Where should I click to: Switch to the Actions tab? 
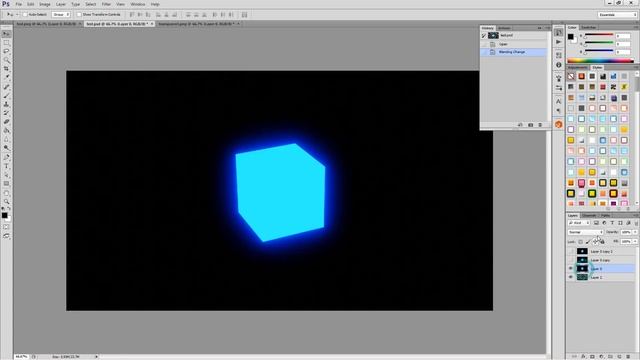click(x=504, y=28)
